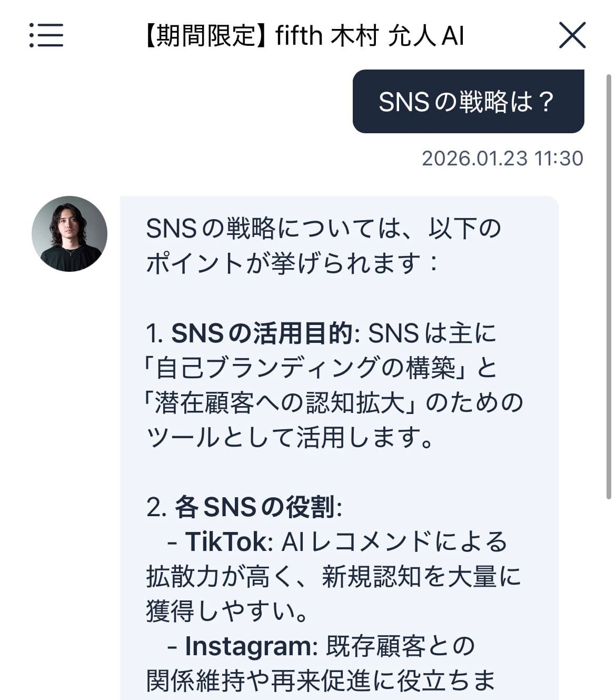
Task: Select the user message bubble SNSの戦略は？
Action: [468, 101]
